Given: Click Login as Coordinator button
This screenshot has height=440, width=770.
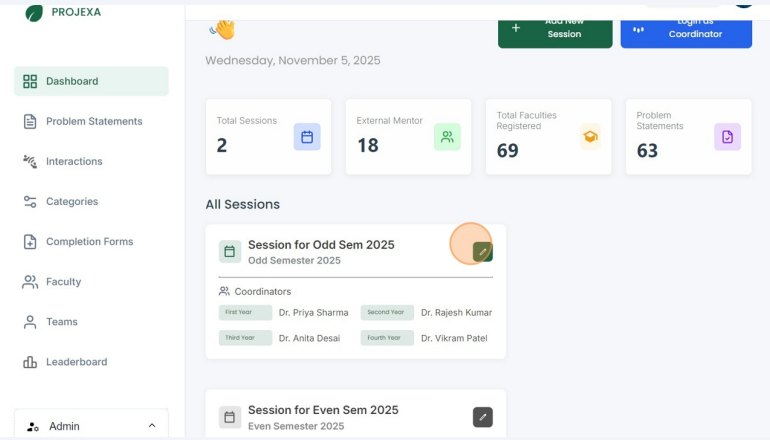Looking at the screenshot, I should coord(686,30).
